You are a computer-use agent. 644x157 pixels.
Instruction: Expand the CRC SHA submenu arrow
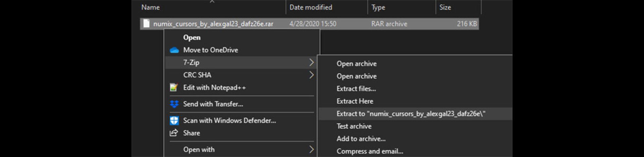coord(311,75)
